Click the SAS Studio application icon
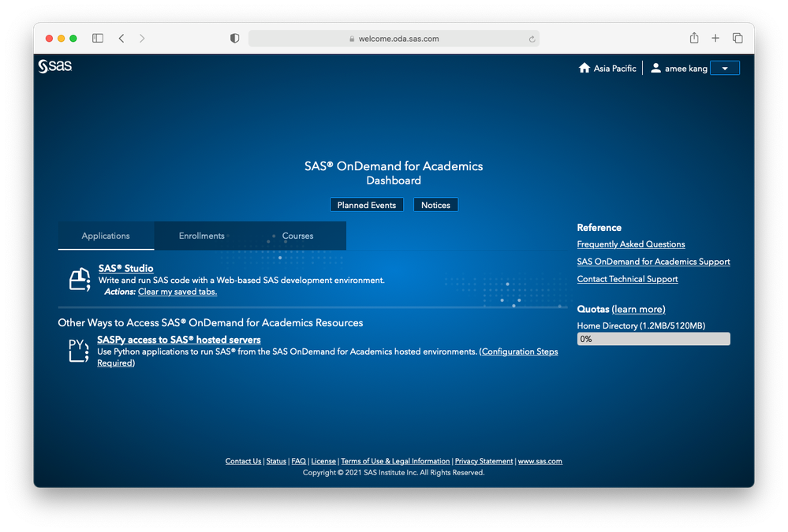This screenshot has height=532, width=788. pyautogui.click(x=80, y=279)
